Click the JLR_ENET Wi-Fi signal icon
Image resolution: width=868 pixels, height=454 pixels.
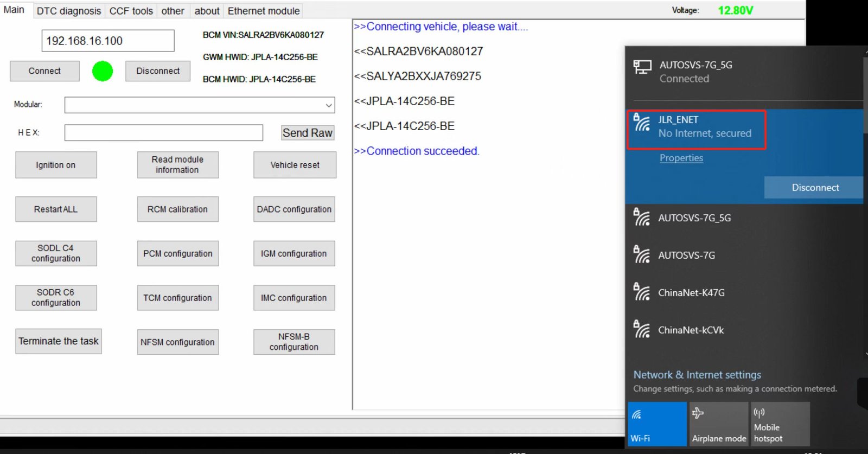pyautogui.click(x=642, y=123)
